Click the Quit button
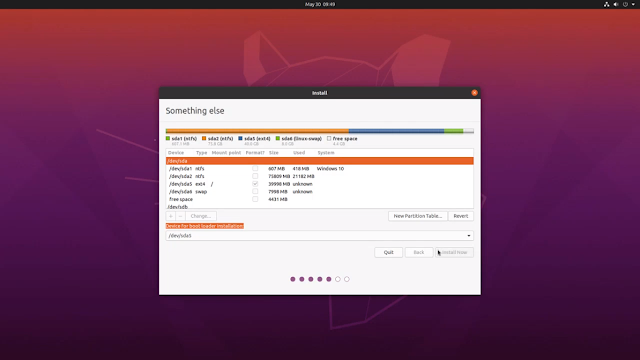 tap(389, 252)
